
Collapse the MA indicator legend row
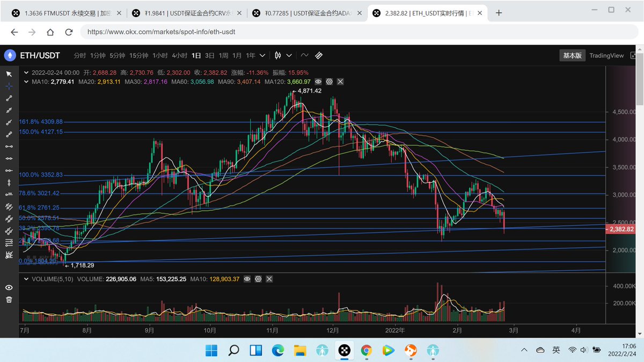point(27,82)
